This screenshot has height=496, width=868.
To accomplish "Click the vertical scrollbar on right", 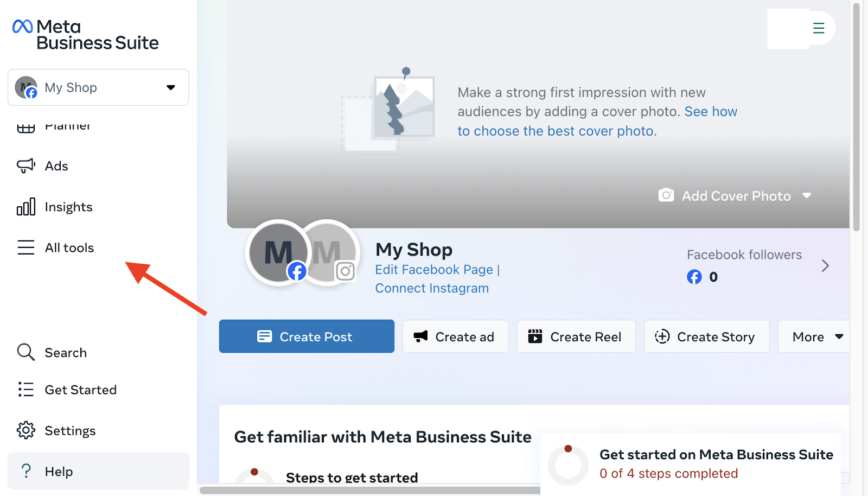I will point(856,117).
